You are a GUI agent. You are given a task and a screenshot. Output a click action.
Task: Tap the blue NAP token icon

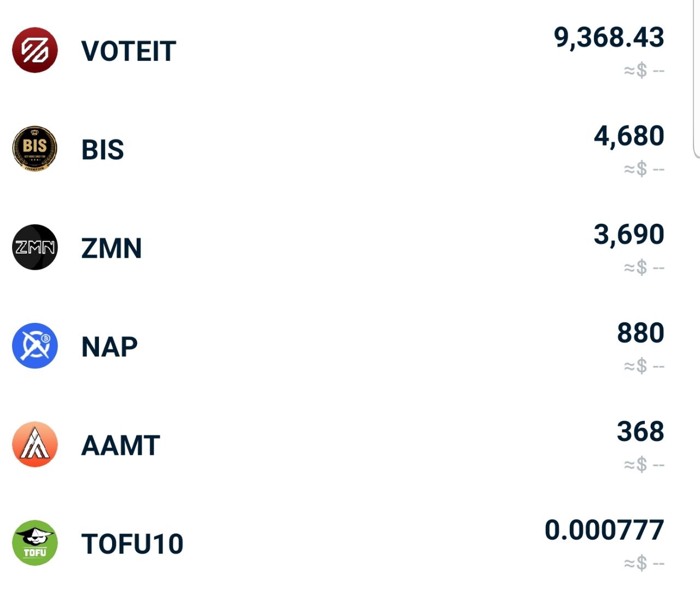pyautogui.click(x=35, y=345)
